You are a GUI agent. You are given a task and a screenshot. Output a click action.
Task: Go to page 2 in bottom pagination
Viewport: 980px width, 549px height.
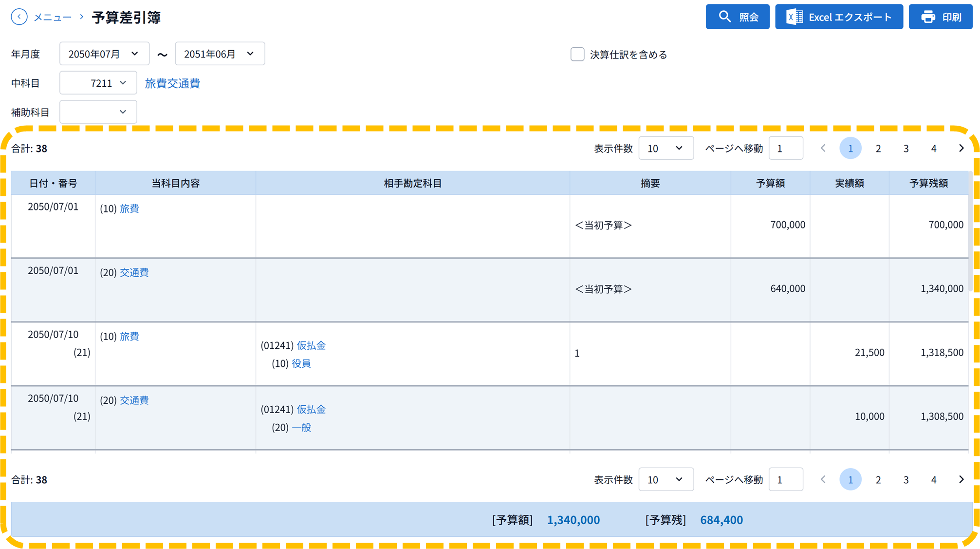(x=878, y=479)
